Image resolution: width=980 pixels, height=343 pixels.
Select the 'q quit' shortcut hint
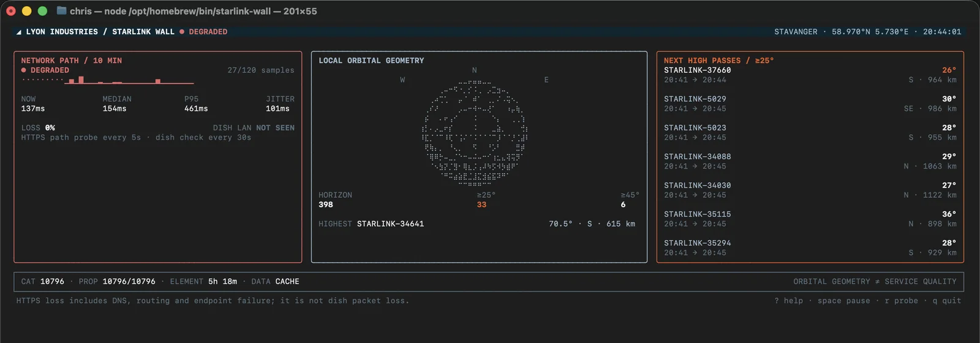click(946, 301)
